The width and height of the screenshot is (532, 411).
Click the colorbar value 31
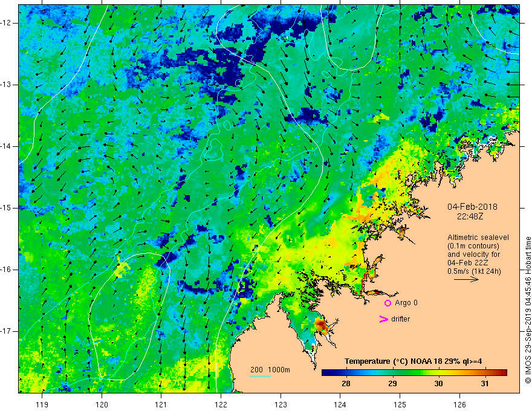point(485,384)
